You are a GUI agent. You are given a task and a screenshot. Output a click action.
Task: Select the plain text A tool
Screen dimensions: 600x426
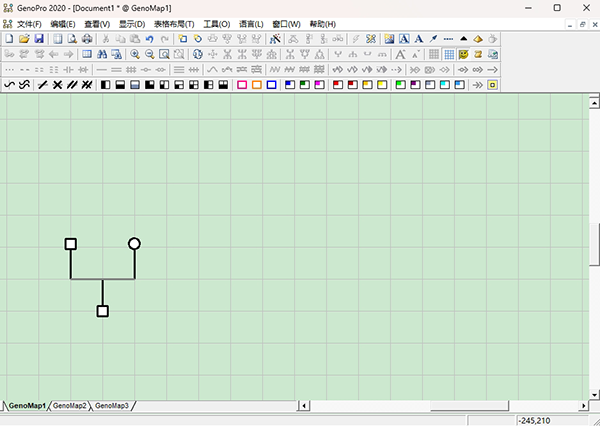(x=419, y=39)
